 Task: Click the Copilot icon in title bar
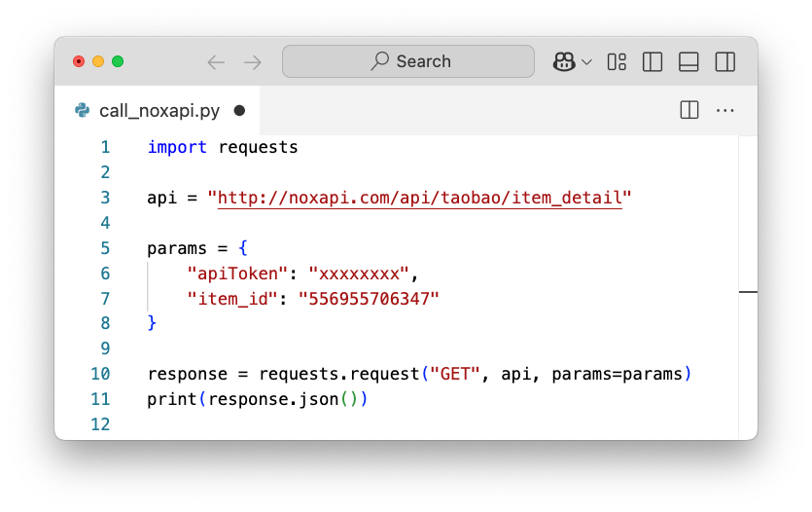pyautogui.click(x=564, y=61)
